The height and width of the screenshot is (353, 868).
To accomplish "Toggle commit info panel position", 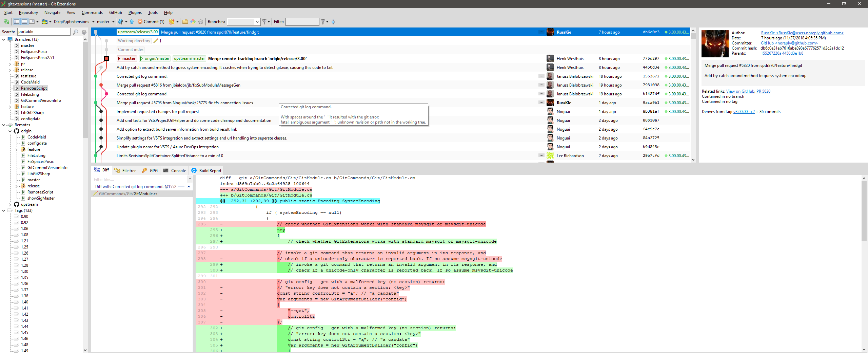I will coord(32,22).
